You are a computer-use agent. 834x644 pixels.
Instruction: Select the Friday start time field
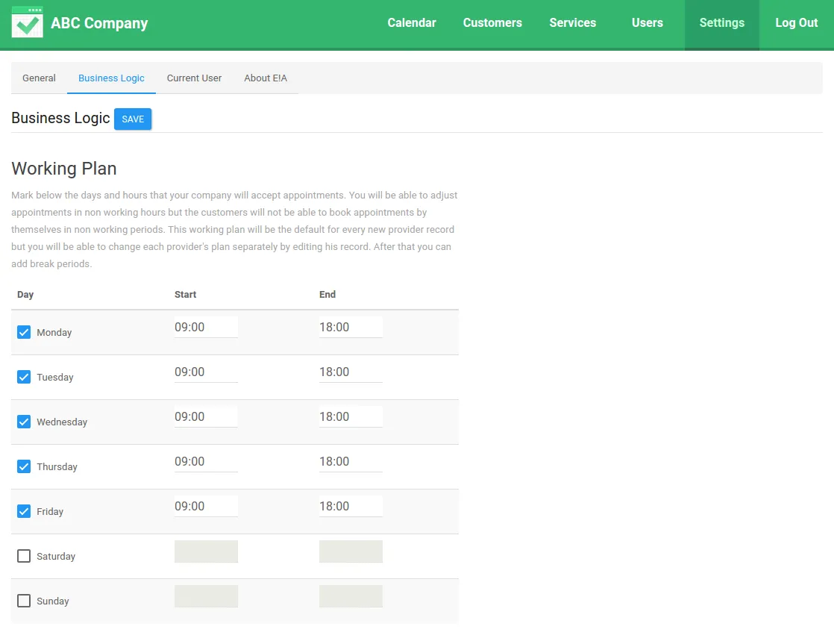click(x=206, y=506)
